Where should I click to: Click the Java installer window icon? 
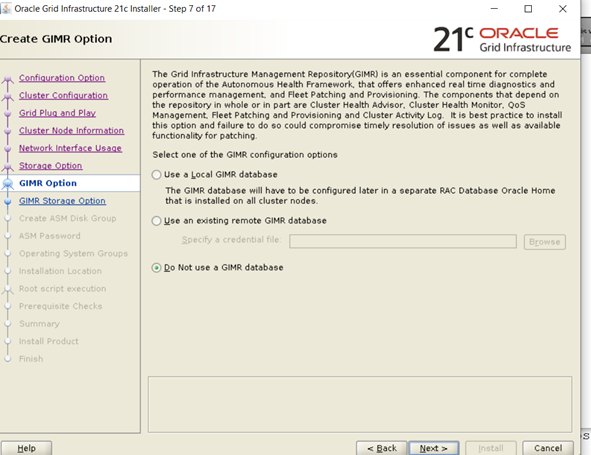pos(6,8)
